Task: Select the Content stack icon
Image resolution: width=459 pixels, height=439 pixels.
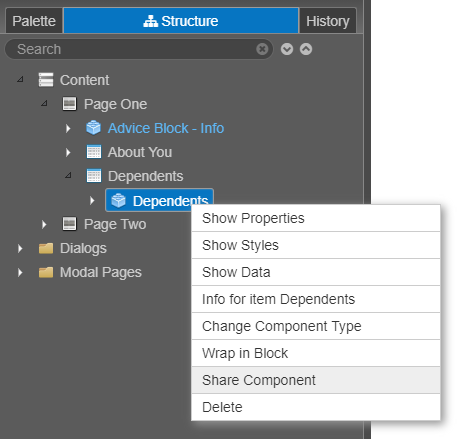Action: [x=46, y=80]
